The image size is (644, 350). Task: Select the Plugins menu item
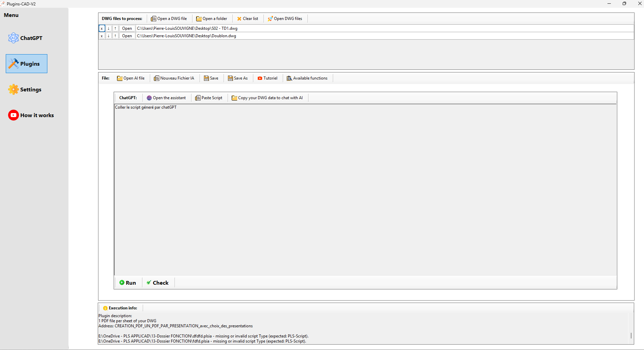click(26, 64)
